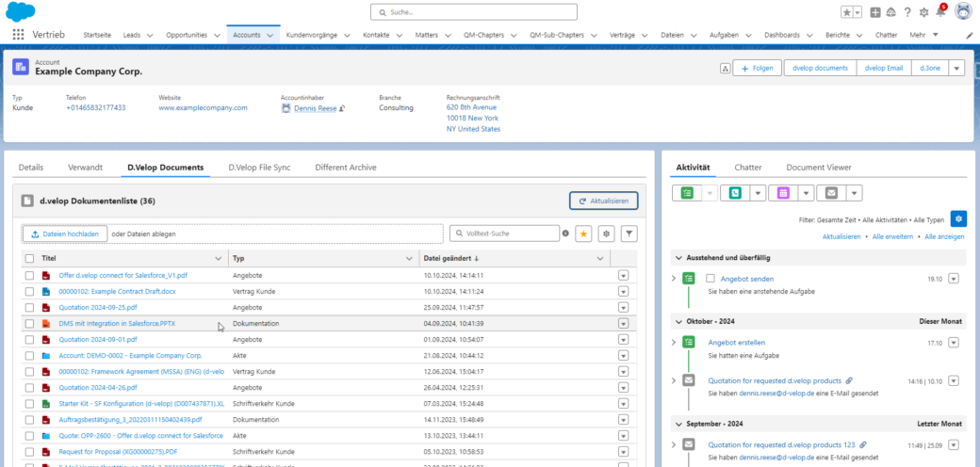Check the Account: DEMO-0002 row

29,356
